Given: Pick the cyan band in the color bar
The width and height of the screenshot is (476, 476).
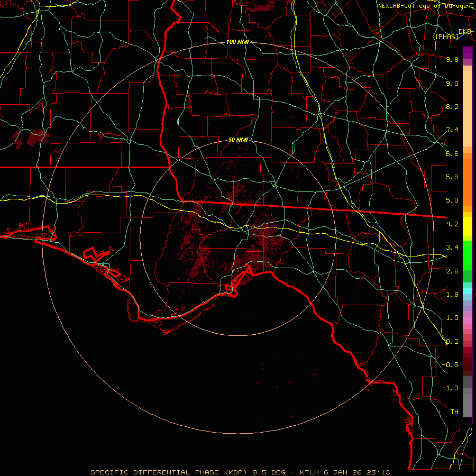Looking at the screenshot, I should 467,291.
